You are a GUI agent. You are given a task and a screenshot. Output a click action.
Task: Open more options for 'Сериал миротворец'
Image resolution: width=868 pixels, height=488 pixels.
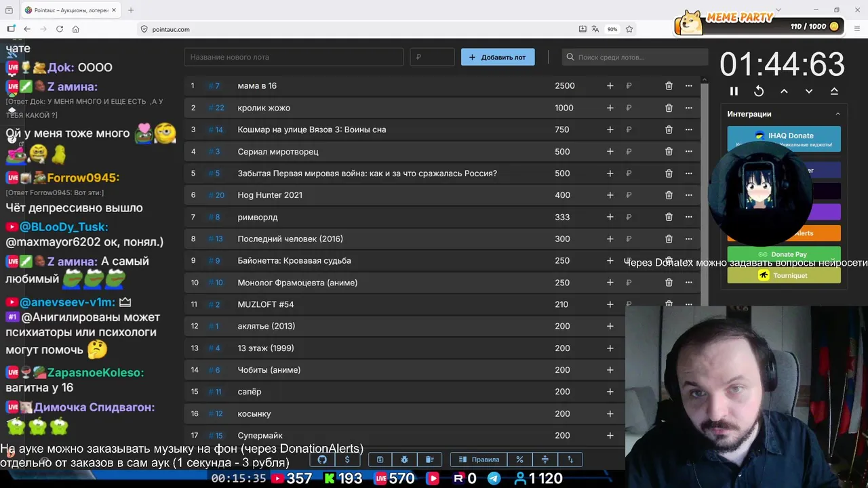pyautogui.click(x=688, y=152)
